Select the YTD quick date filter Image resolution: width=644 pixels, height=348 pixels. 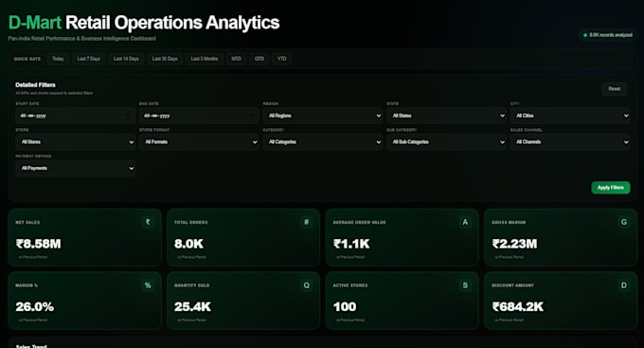(282, 59)
